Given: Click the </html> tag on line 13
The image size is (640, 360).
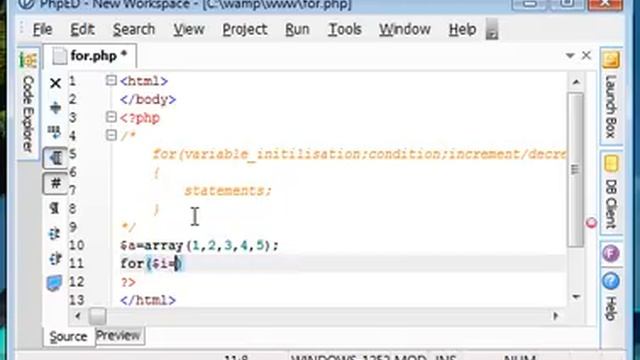Looking at the screenshot, I should [148, 300].
